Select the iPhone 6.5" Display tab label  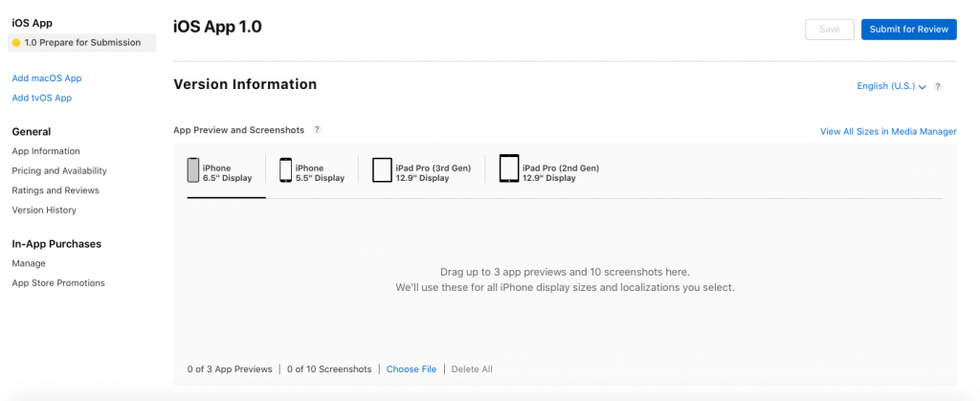[227, 173]
